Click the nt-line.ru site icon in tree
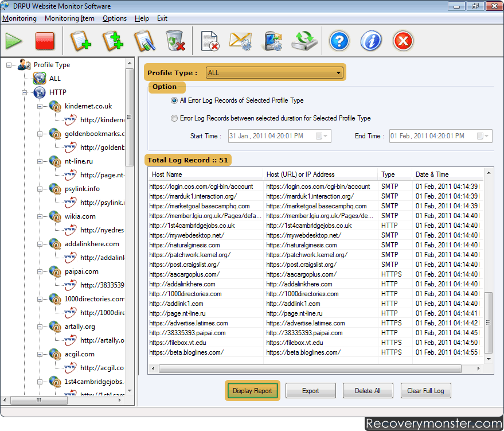 (x=55, y=161)
